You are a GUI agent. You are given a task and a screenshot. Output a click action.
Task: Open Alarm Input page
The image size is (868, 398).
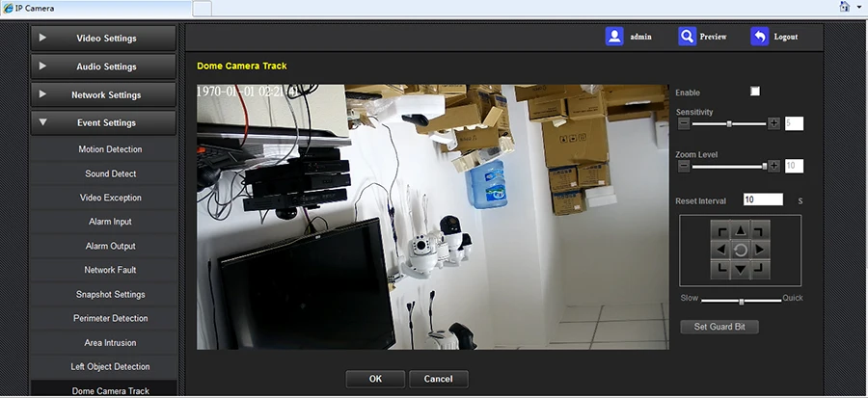click(x=104, y=222)
